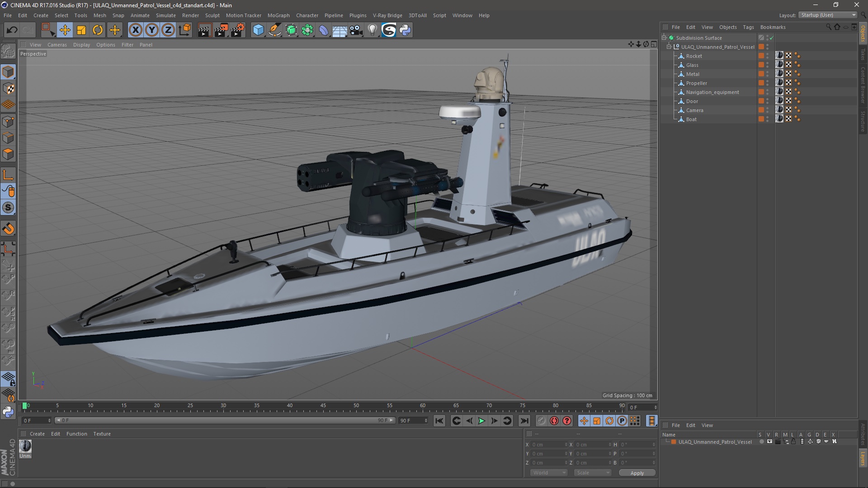This screenshot has height=488, width=868.
Task: Toggle Y axis lock
Action: pos(152,30)
